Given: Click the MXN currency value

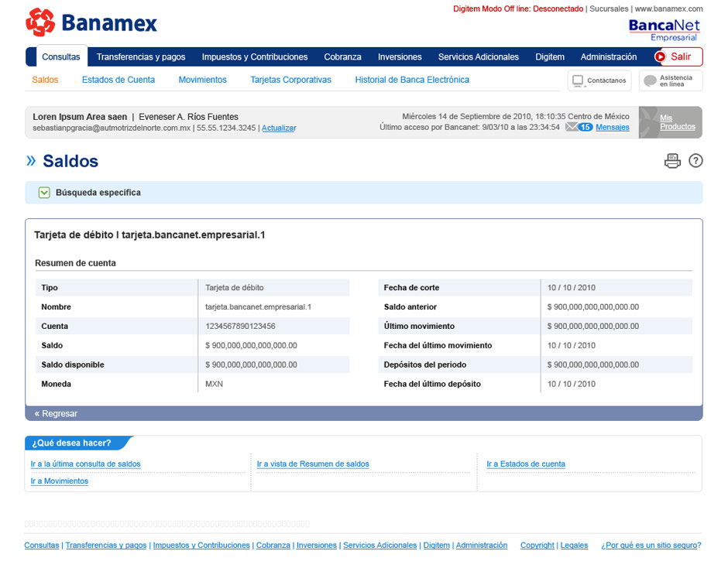Looking at the screenshot, I should tap(214, 385).
